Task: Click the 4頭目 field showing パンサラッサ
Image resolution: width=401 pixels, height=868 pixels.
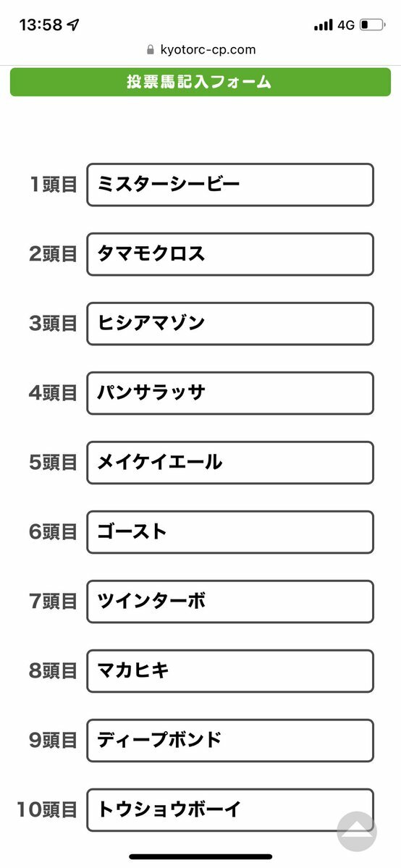Action: [x=230, y=393]
